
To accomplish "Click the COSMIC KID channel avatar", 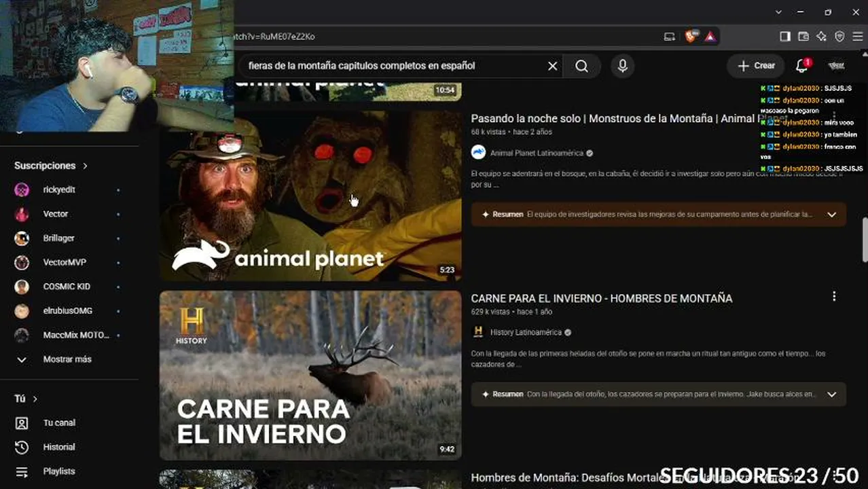I will tap(22, 287).
